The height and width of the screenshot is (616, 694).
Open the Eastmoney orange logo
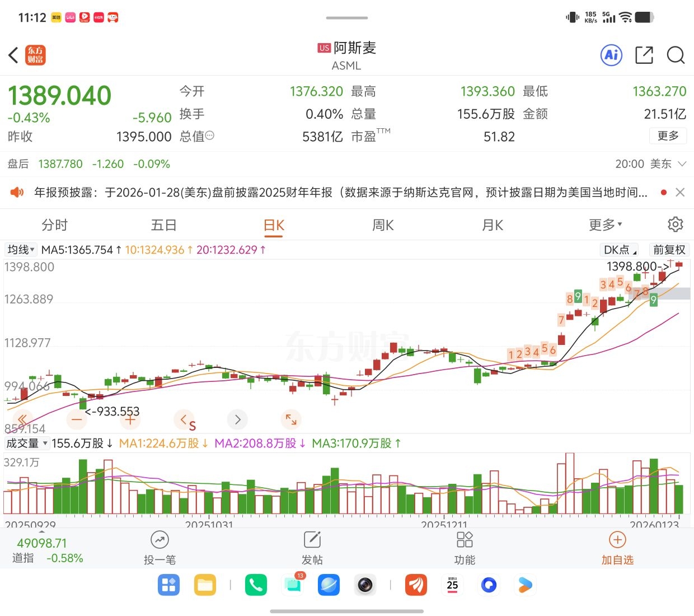click(x=35, y=55)
